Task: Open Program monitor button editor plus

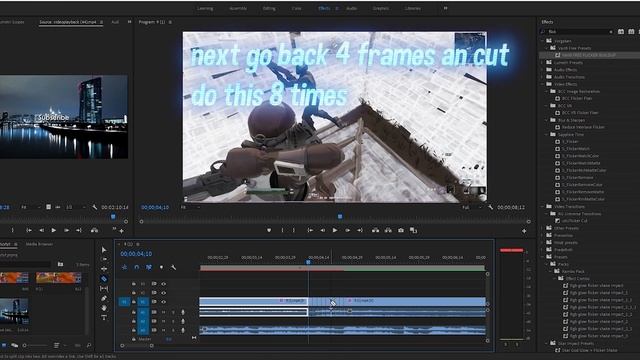Action: [524, 231]
